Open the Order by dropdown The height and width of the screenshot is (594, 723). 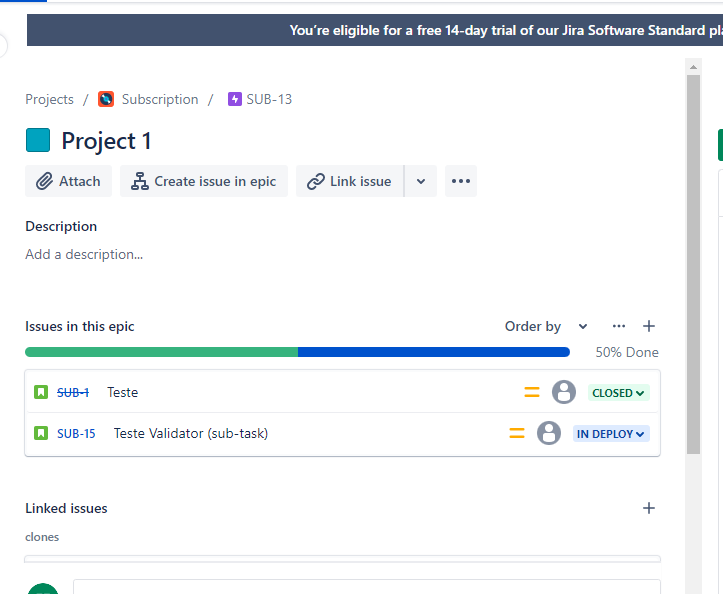(x=546, y=327)
